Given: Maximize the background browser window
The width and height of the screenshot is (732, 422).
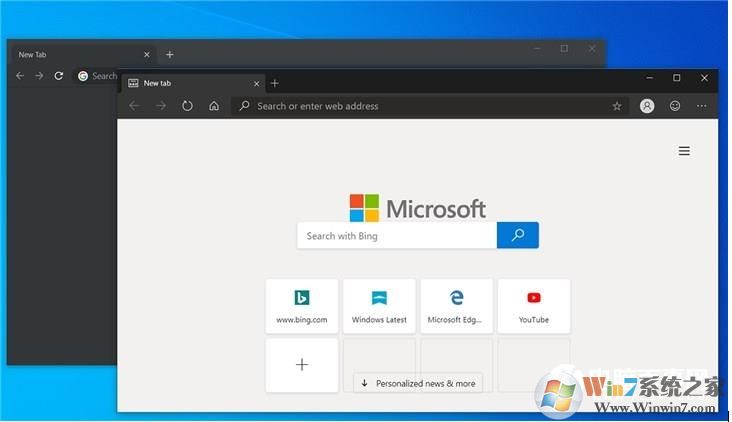Looking at the screenshot, I should click(564, 49).
